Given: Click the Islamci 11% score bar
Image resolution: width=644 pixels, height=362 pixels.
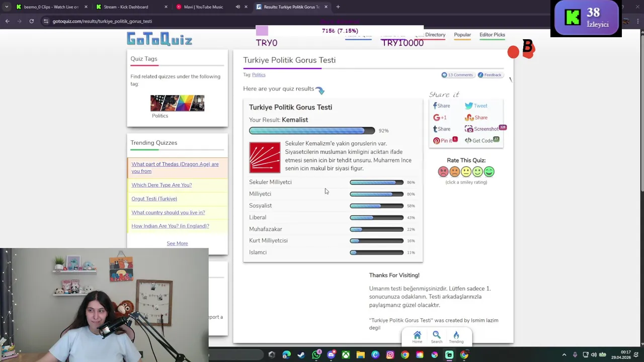Looking at the screenshot, I should (376, 252).
